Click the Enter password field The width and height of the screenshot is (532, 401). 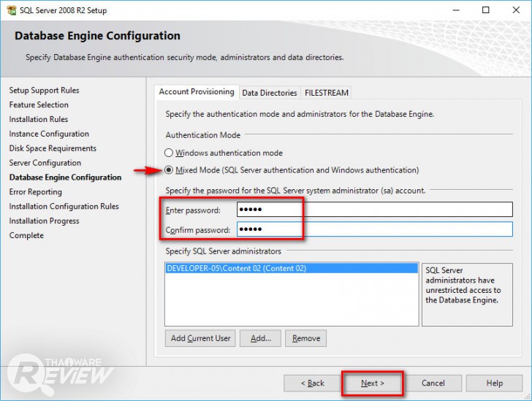(375, 210)
